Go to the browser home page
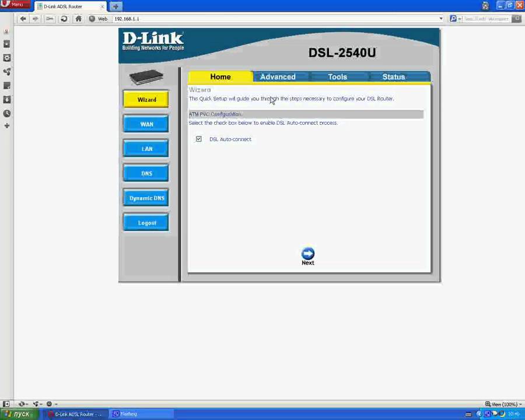Image resolution: width=525 pixels, height=420 pixels. (x=78, y=19)
